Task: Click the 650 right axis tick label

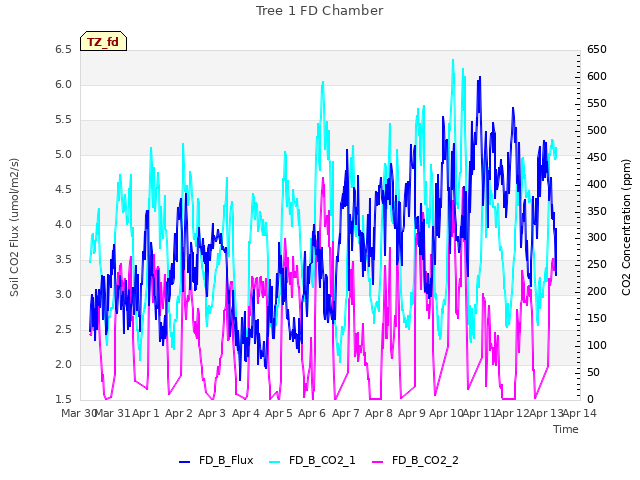Action: tap(597, 50)
